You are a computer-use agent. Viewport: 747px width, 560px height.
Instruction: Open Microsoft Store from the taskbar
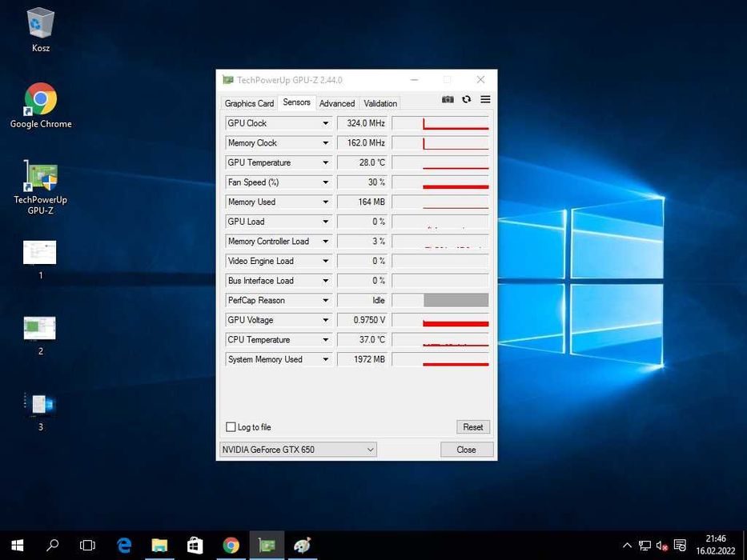(195, 546)
